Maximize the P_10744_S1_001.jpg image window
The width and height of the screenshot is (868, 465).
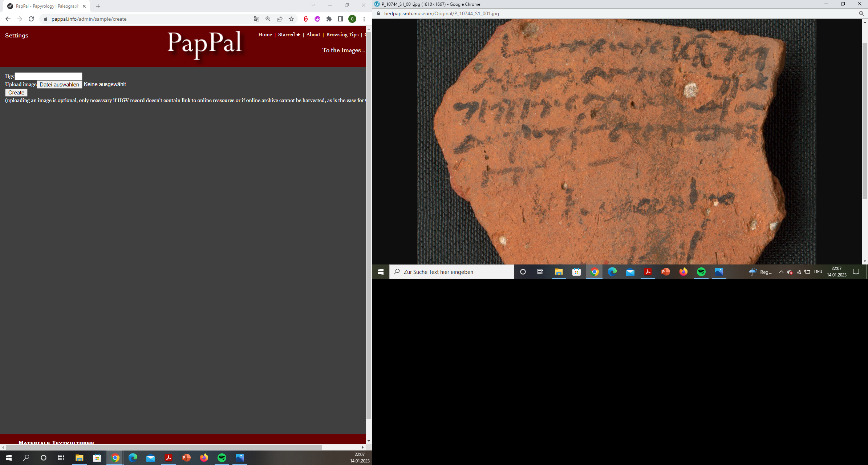pos(843,4)
